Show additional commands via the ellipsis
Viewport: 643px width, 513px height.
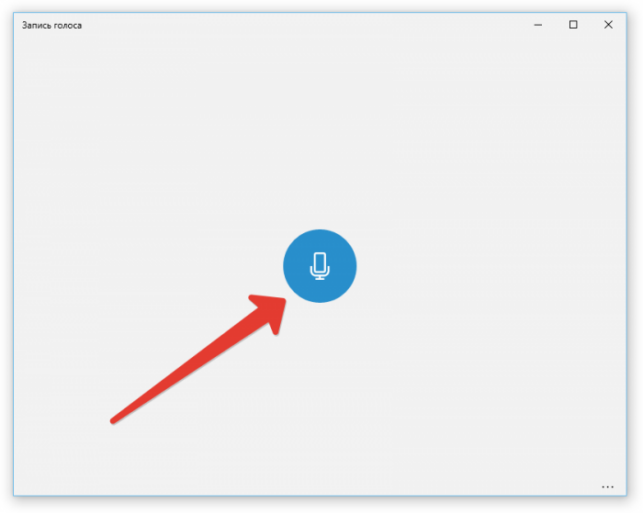tap(607, 487)
